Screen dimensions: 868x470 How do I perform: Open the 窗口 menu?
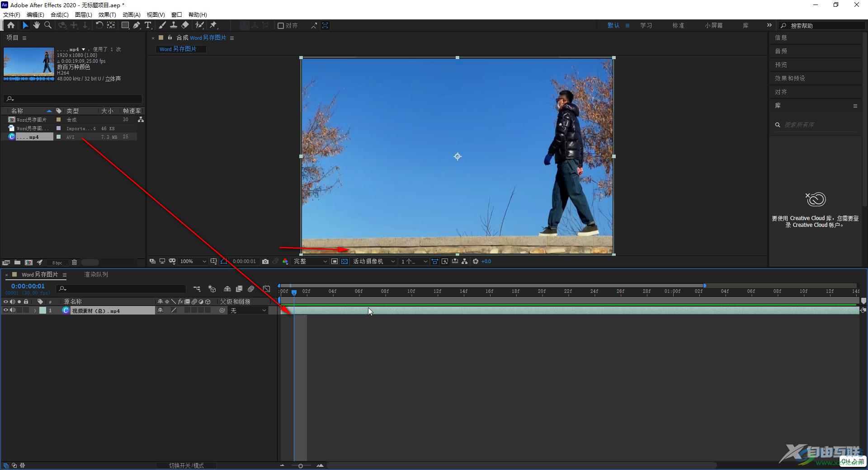point(177,15)
